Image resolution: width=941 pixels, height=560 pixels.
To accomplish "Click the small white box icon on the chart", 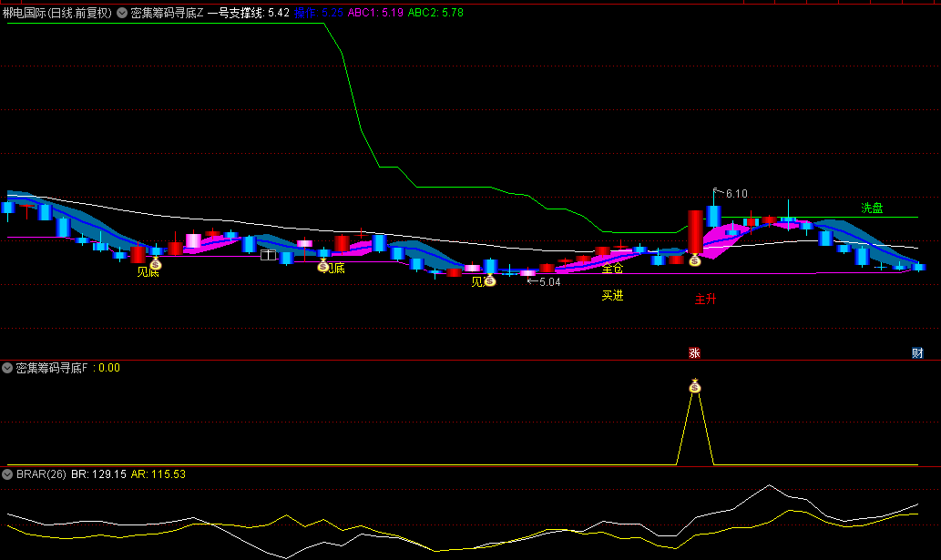I will pos(268,255).
